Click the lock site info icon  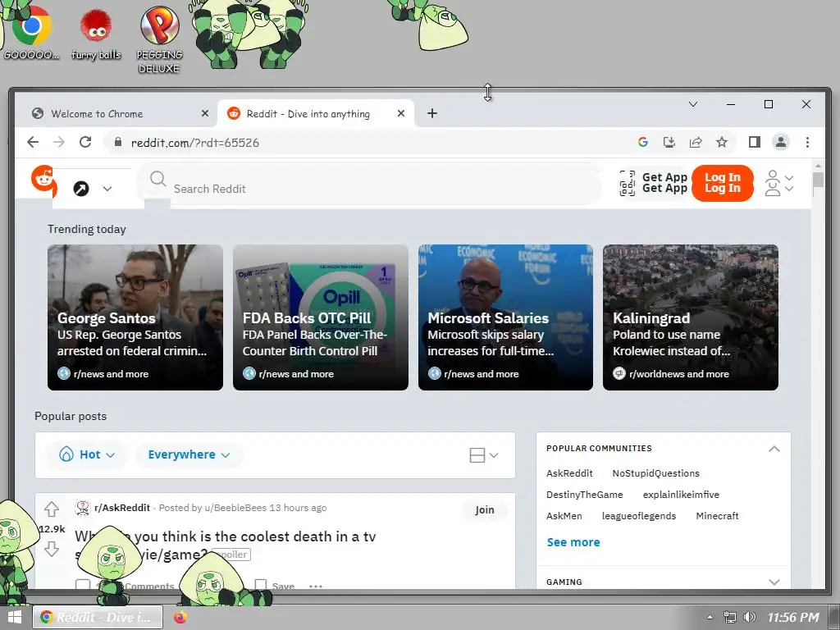[118, 143]
